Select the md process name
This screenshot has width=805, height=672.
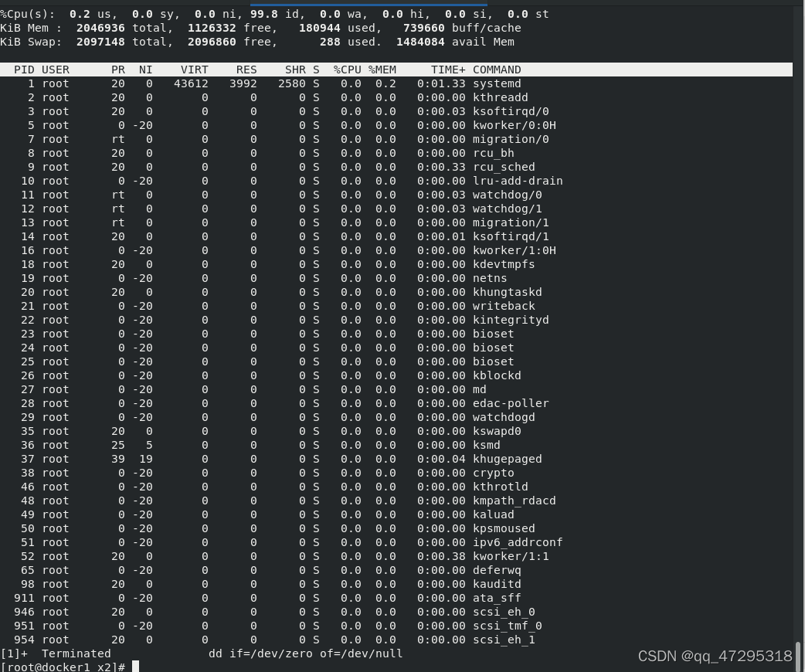[480, 389]
